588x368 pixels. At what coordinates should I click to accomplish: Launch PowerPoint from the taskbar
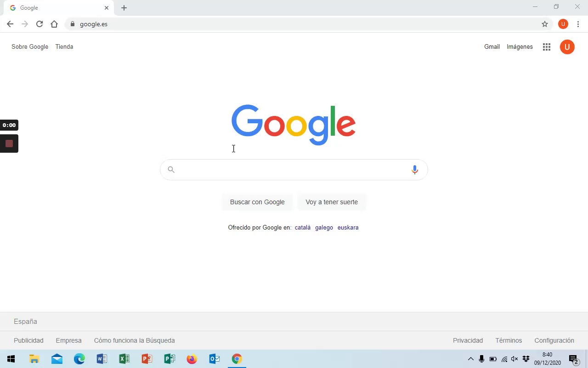(x=147, y=359)
